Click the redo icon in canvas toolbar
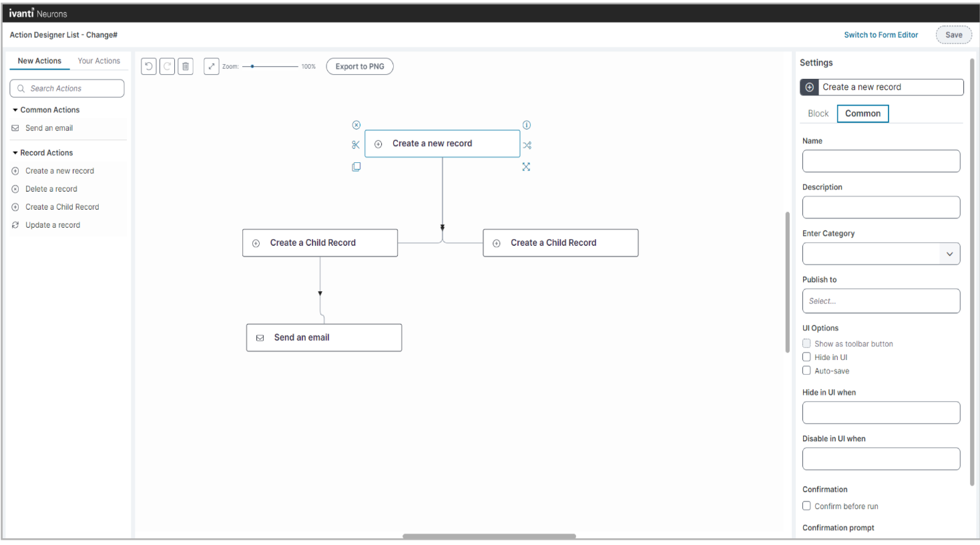980x545 pixels. tap(168, 66)
